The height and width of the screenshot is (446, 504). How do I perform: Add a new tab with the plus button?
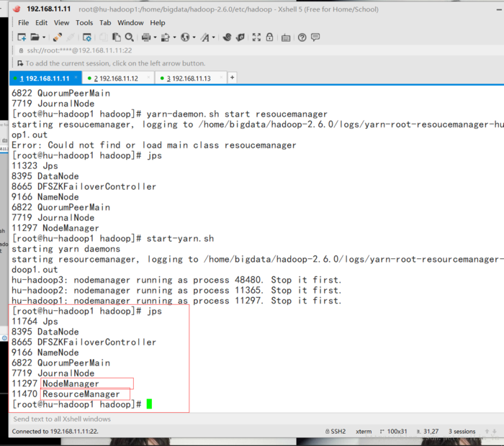point(232,78)
